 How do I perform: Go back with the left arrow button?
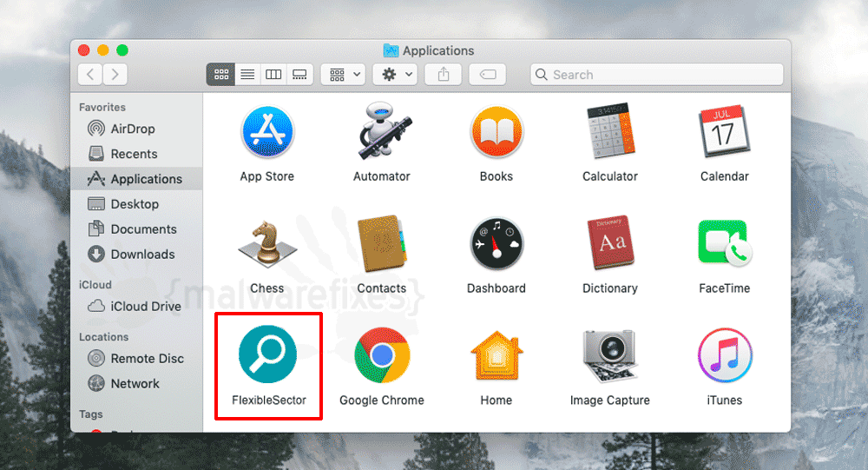(90, 74)
